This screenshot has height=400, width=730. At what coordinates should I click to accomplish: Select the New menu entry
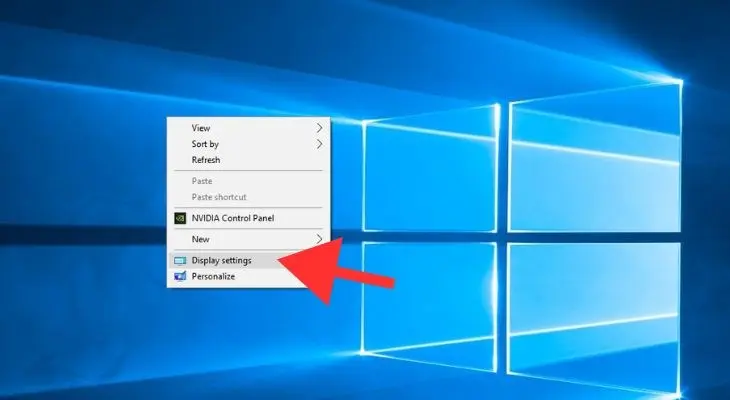click(249, 239)
